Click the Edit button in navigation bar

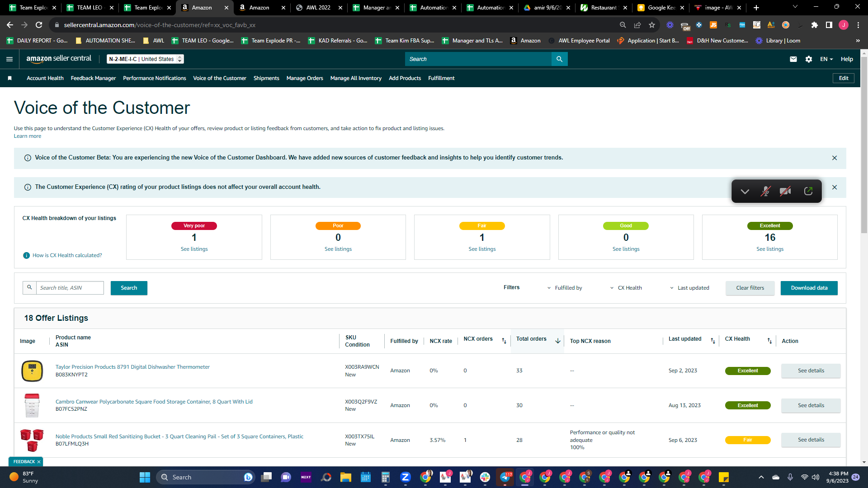(844, 78)
